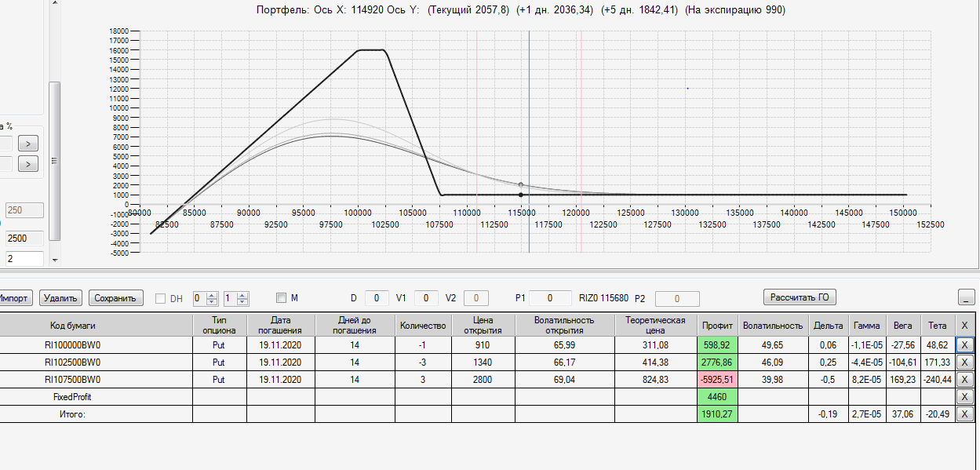This screenshot has width=980, height=470.
Task: Click the green profit cell 2776,86
Action: click(717, 363)
